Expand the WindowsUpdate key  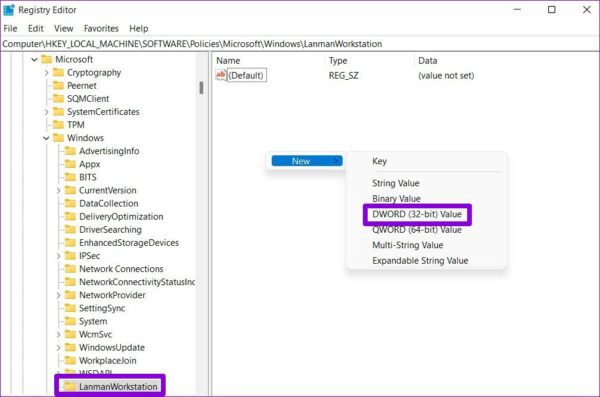pyautogui.click(x=59, y=348)
